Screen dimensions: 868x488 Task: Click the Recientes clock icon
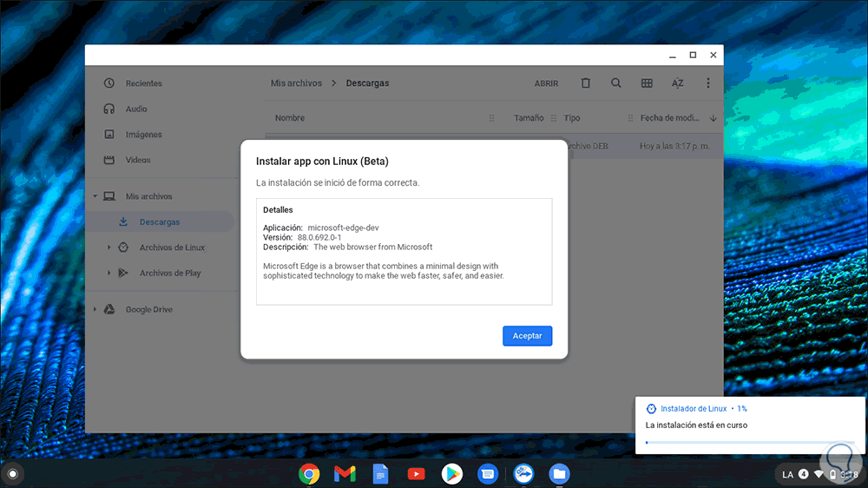[x=109, y=83]
